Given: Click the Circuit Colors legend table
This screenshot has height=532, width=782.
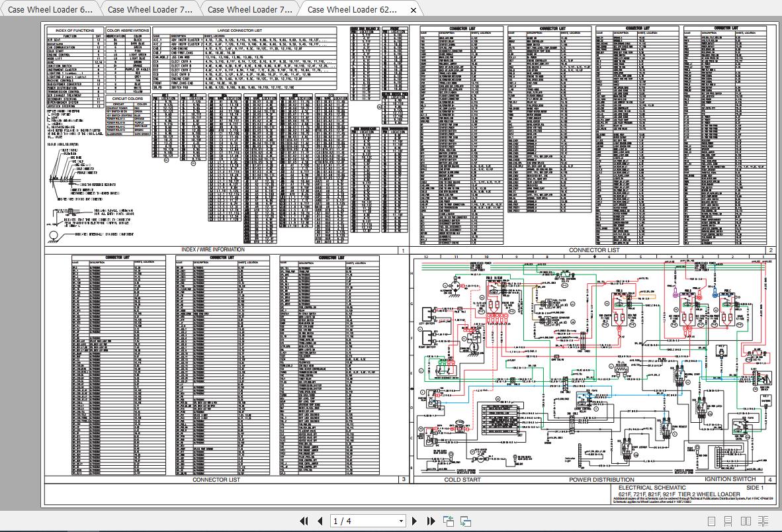Looking at the screenshot, I should point(127,116).
